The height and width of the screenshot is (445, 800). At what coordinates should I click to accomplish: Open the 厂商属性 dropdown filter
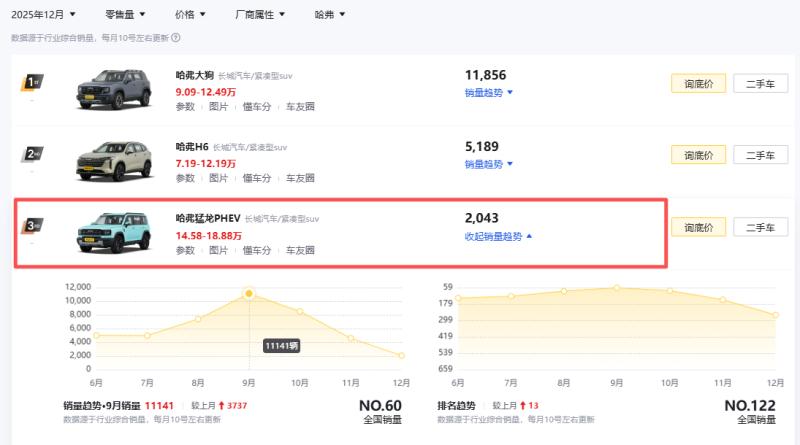coord(260,14)
